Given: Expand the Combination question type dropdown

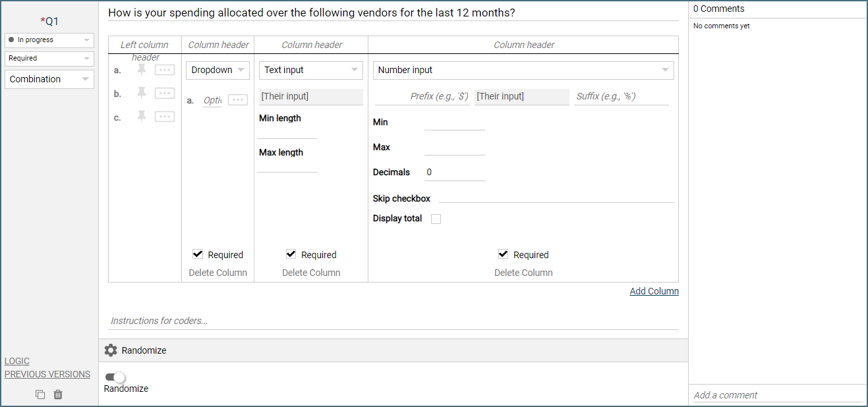Looking at the screenshot, I should coord(49,79).
